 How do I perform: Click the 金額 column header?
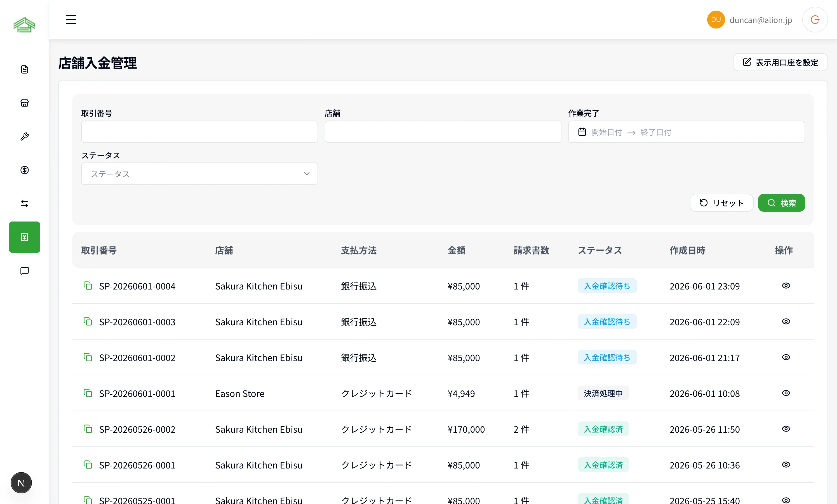pyautogui.click(x=457, y=250)
